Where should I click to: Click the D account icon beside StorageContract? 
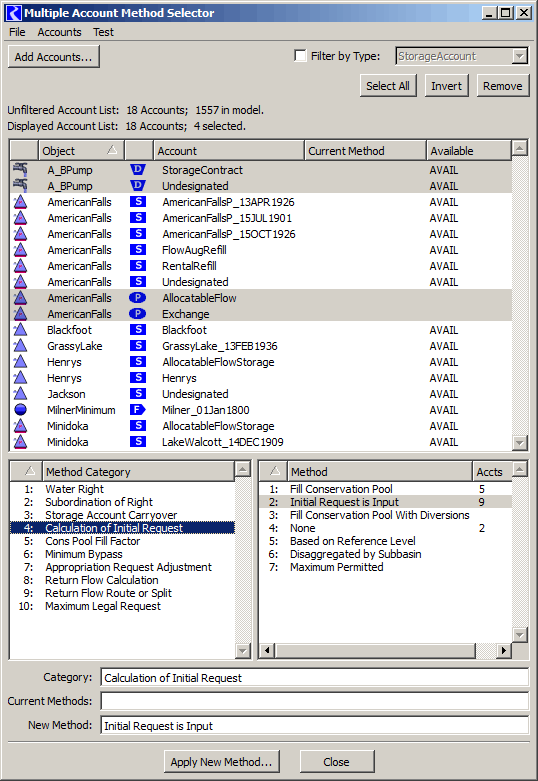tap(137, 170)
